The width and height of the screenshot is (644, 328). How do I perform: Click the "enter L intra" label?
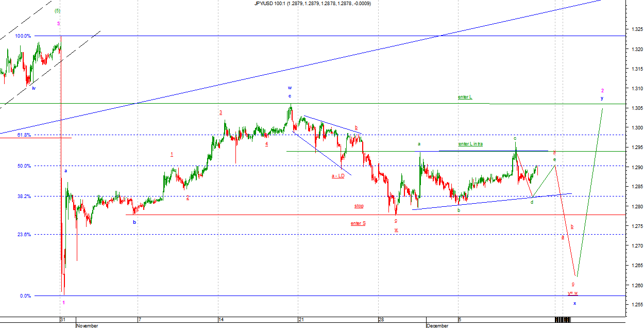(x=470, y=144)
